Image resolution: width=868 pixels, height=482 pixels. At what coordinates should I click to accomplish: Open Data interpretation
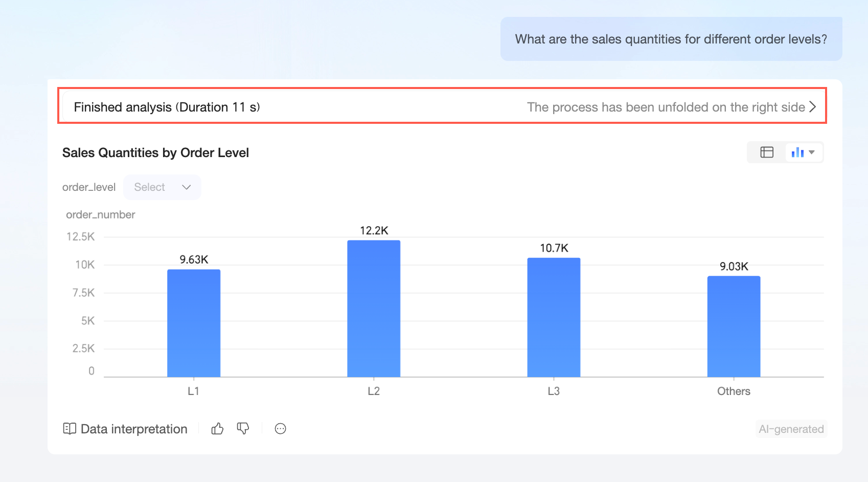tap(125, 429)
